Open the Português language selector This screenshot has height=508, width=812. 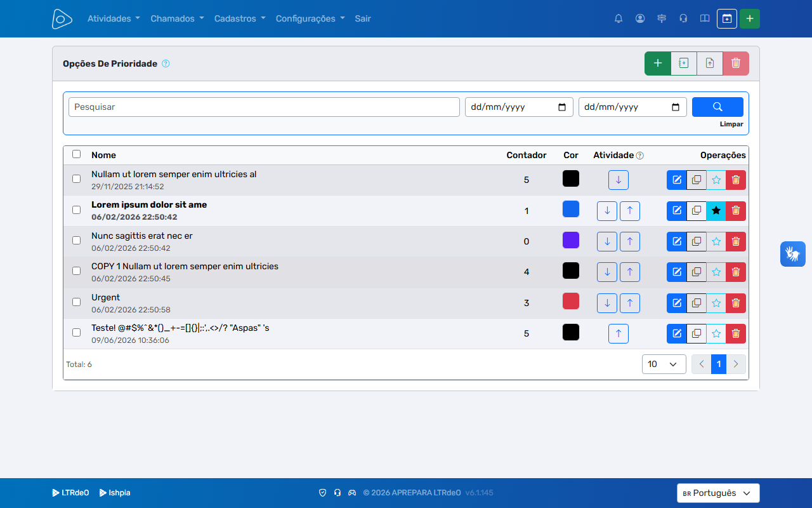[718, 493]
